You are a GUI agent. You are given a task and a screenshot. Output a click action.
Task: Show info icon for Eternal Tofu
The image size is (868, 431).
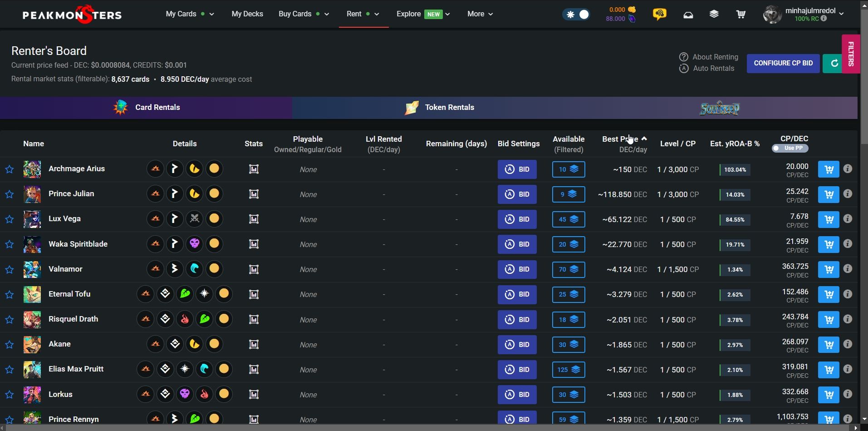coord(848,294)
